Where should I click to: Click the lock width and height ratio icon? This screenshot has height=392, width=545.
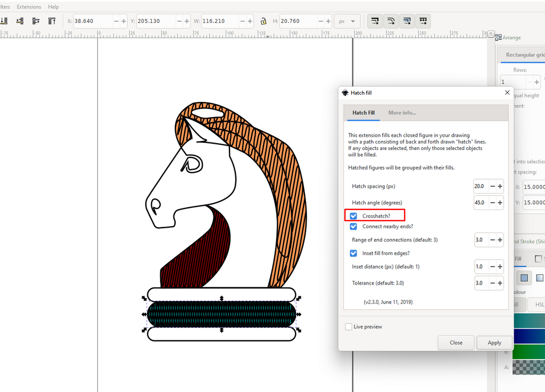click(263, 21)
